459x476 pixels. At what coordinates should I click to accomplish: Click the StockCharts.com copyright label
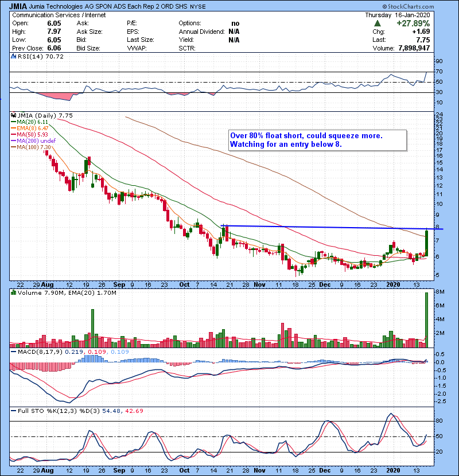pos(409,6)
